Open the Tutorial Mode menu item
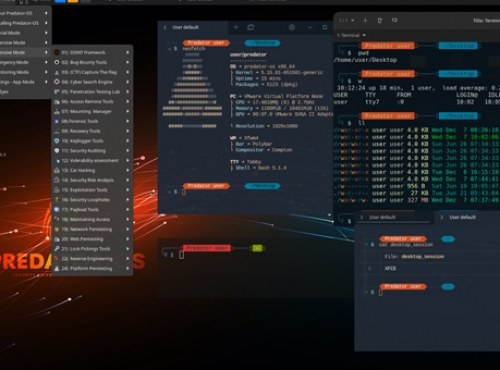The height and width of the screenshot is (370, 500). 25,33
